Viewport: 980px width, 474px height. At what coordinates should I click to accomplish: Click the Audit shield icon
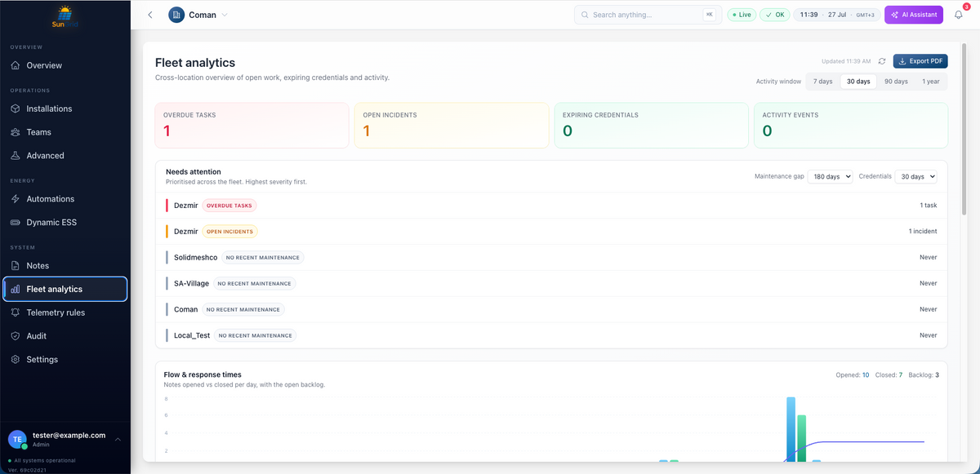16,336
